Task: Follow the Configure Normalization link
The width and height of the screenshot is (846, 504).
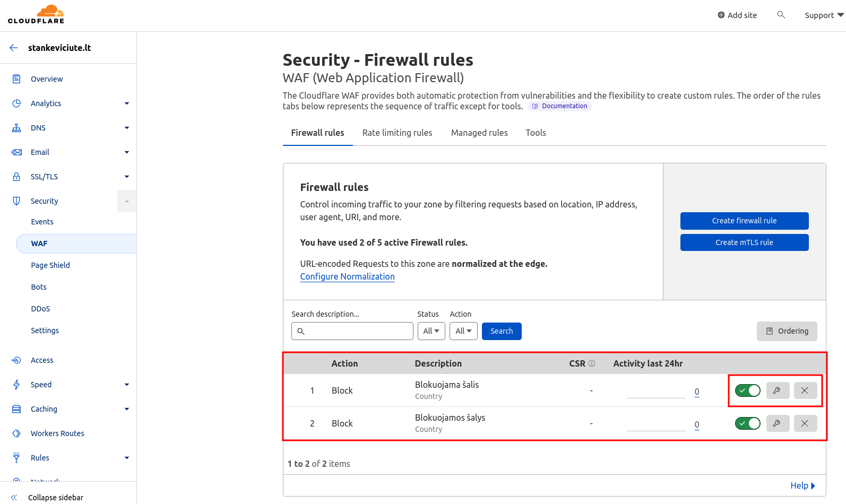Action: [x=347, y=276]
